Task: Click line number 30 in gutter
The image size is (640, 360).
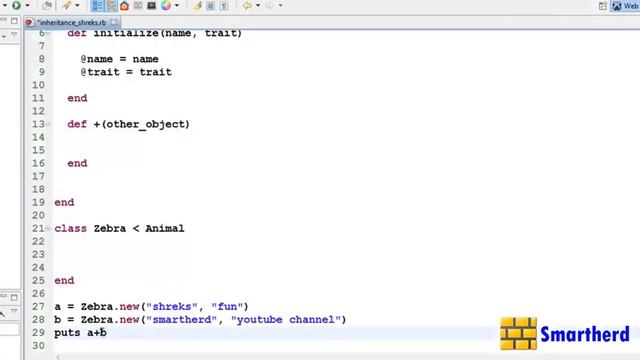Action: click(38, 346)
